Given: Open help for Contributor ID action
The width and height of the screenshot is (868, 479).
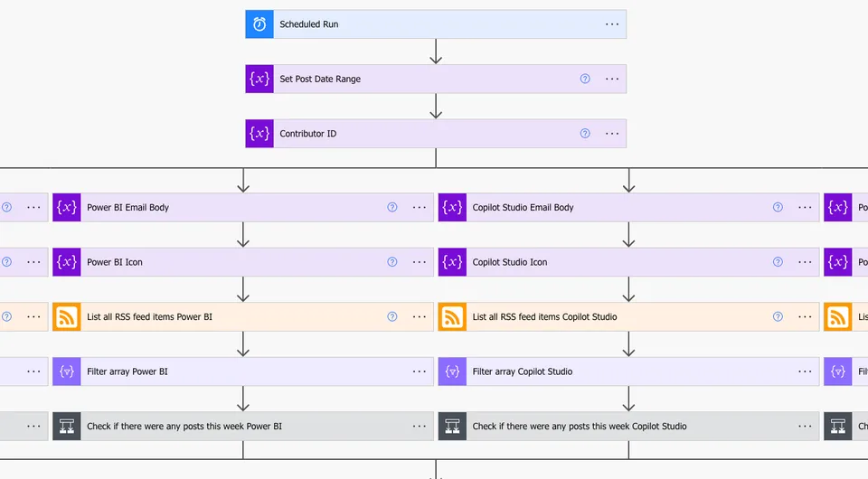Looking at the screenshot, I should 585,134.
